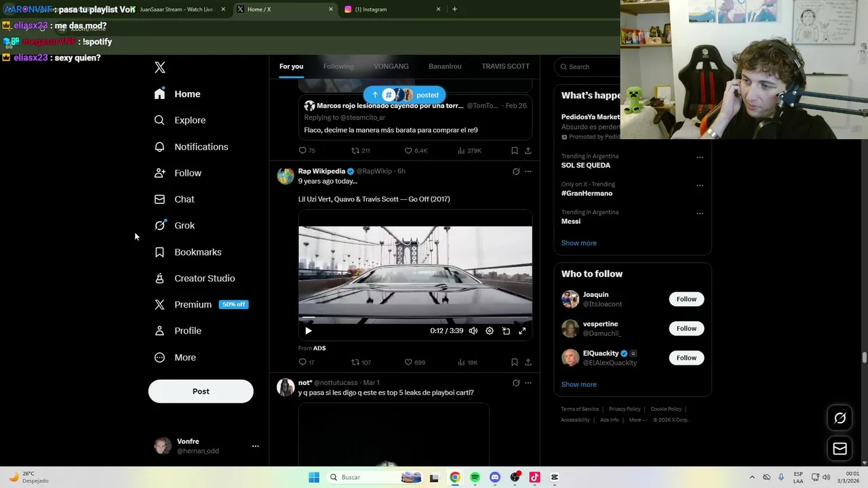
Task: Share the post with 279K views
Action: 528,150
